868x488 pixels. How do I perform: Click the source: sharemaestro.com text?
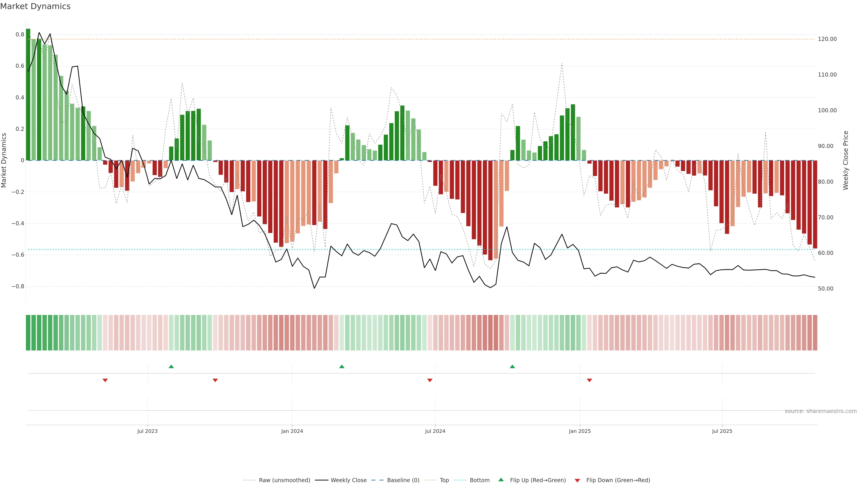[821, 411]
